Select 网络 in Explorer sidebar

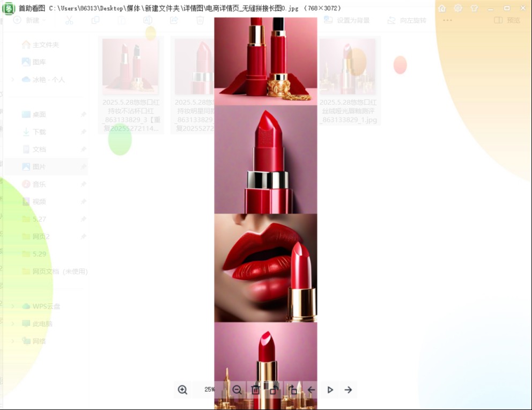(34, 341)
